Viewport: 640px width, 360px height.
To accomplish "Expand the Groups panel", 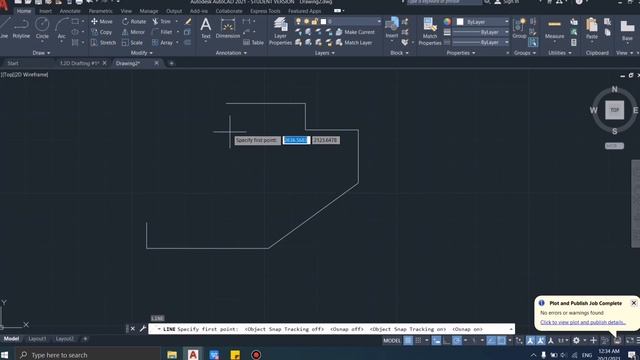I will (x=525, y=53).
